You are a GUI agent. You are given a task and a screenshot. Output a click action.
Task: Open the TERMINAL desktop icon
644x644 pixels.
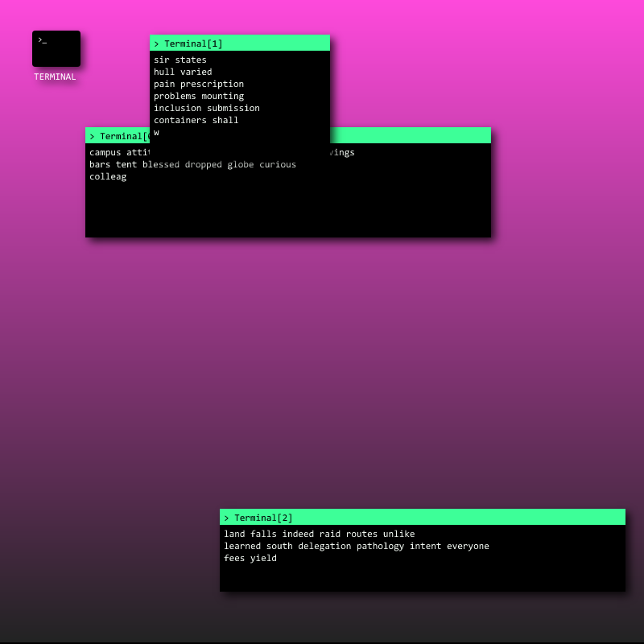pos(56,48)
